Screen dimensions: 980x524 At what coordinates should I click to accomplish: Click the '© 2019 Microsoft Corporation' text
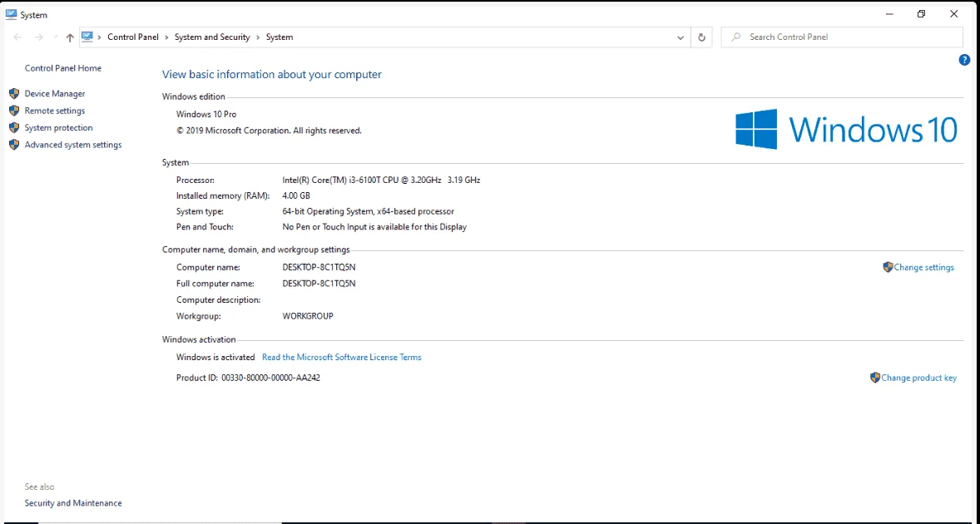[269, 131]
